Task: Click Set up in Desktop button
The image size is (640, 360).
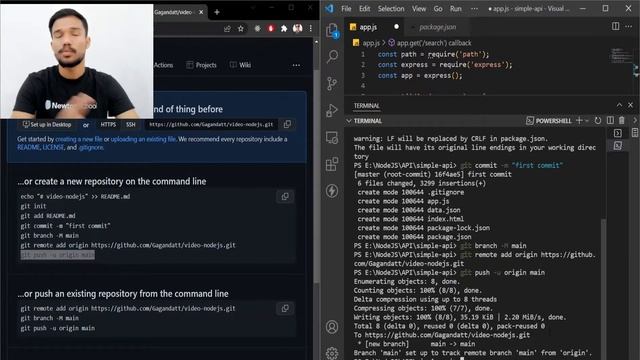Action: click(x=47, y=124)
